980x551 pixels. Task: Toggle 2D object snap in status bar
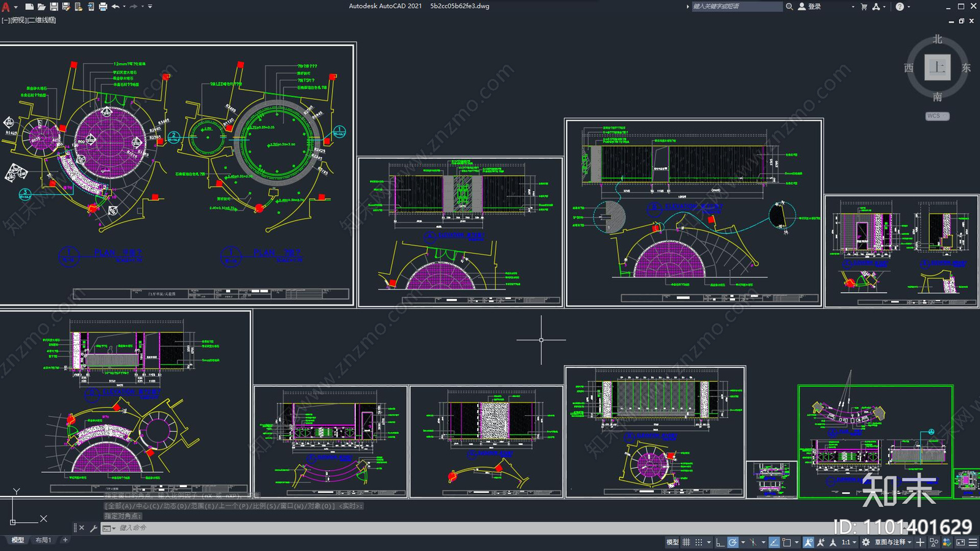(786, 542)
